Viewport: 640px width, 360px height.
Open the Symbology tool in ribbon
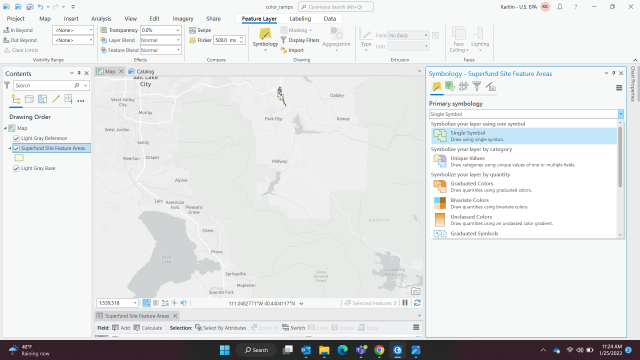tap(265, 38)
